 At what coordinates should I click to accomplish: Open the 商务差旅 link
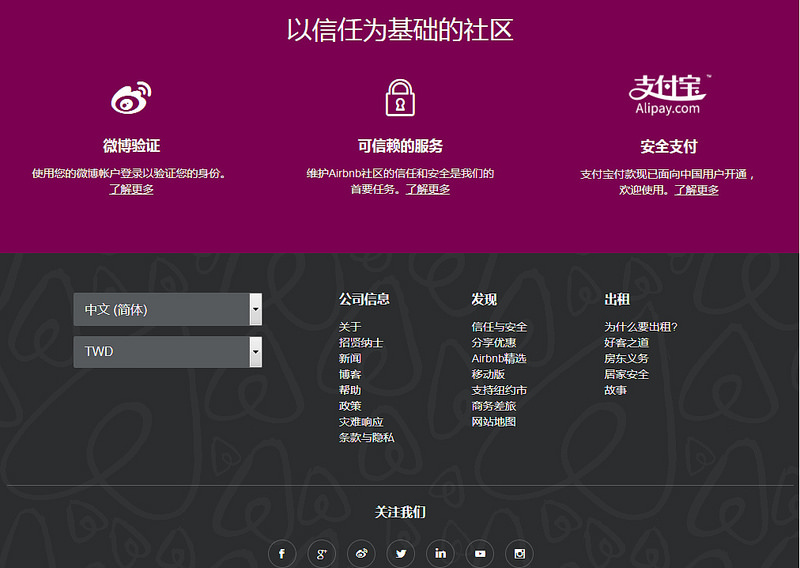(x=494, y=406)
